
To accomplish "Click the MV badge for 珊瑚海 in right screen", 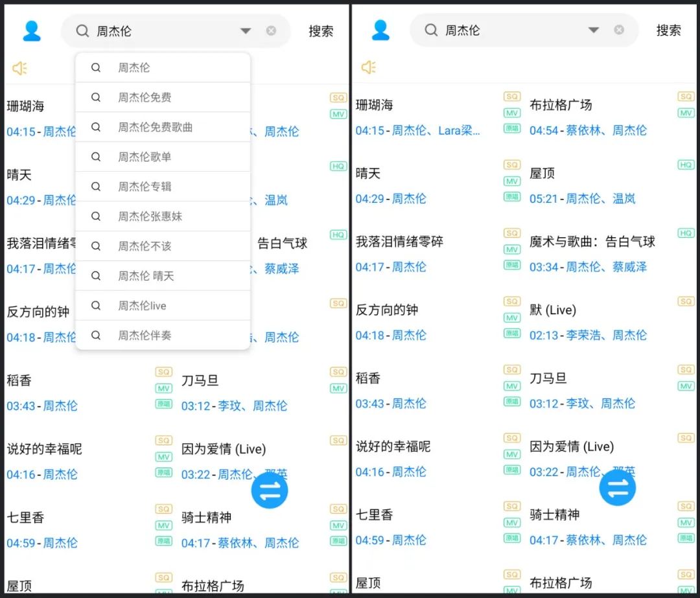I will point(512,113).
